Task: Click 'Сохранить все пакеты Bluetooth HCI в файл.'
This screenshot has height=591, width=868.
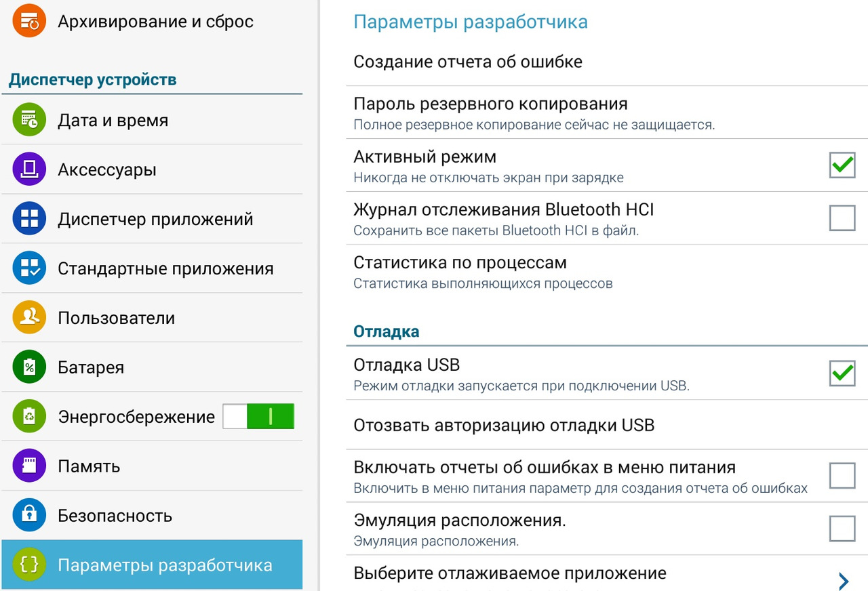Action: point(496,230)
